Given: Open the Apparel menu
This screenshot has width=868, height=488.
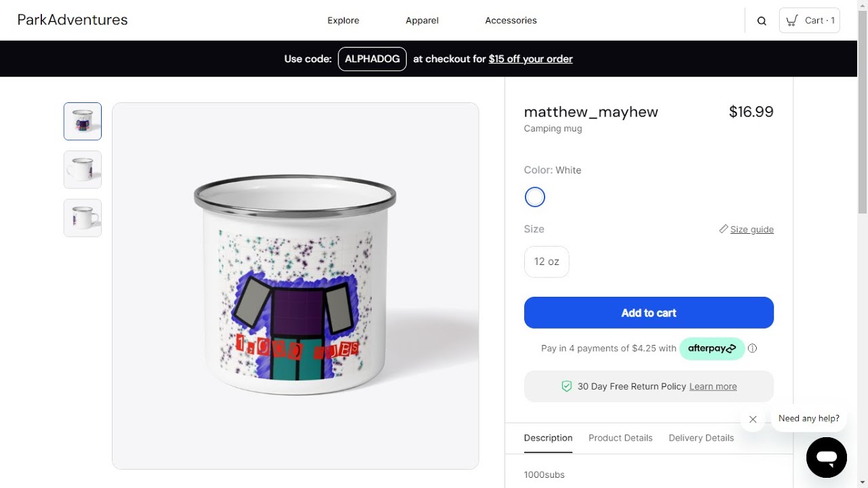Looking at the screenshot, I should (422, 20).
